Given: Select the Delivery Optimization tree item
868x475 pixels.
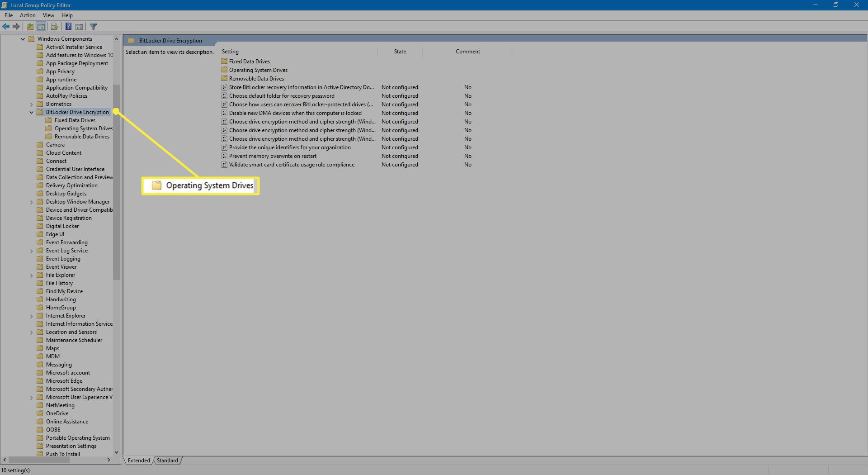Looking at the screenshot, I should tap(72, 185).
